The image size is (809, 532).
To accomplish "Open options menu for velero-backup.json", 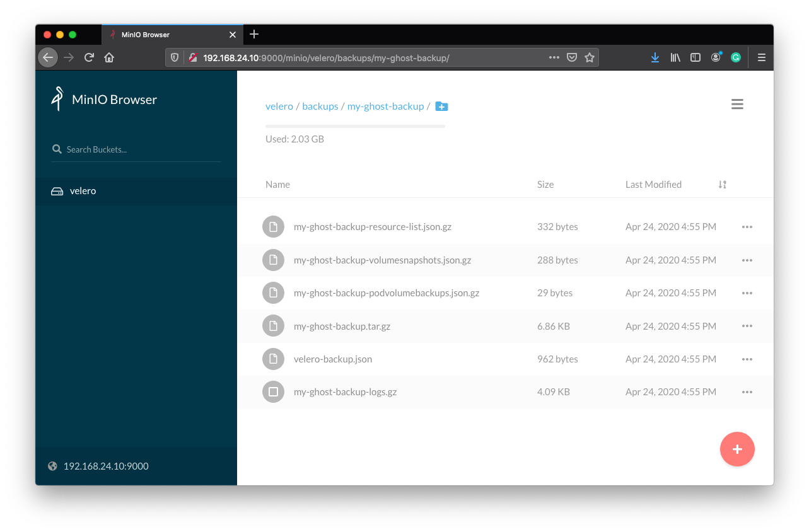I will (747, 359).
